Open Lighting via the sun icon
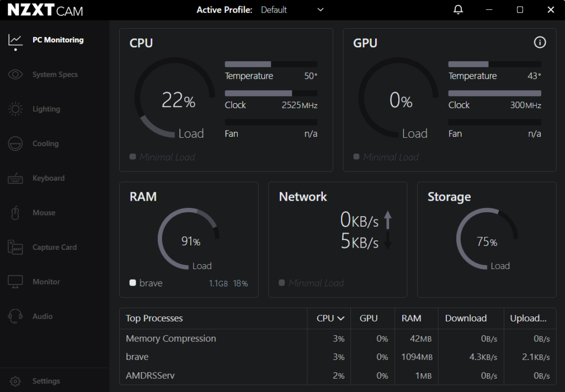This screenshot has height=392, width=565. coord(15,109)
